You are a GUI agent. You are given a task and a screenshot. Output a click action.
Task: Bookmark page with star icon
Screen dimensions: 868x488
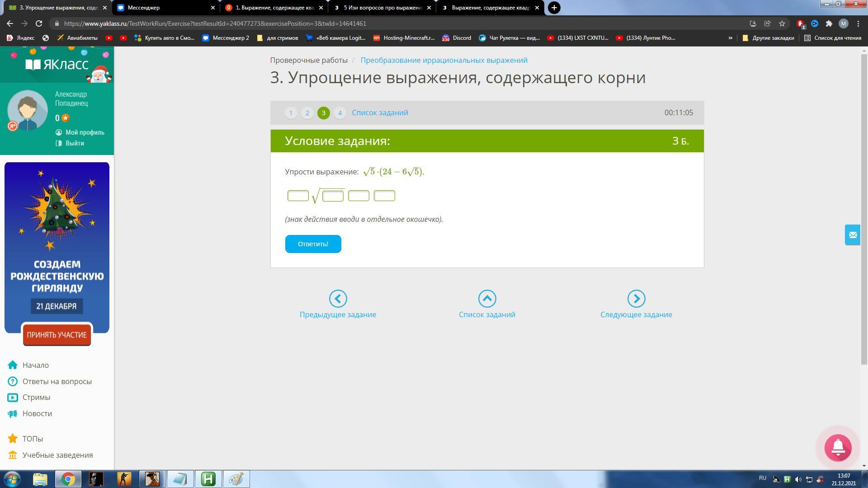tap(782, 23)
